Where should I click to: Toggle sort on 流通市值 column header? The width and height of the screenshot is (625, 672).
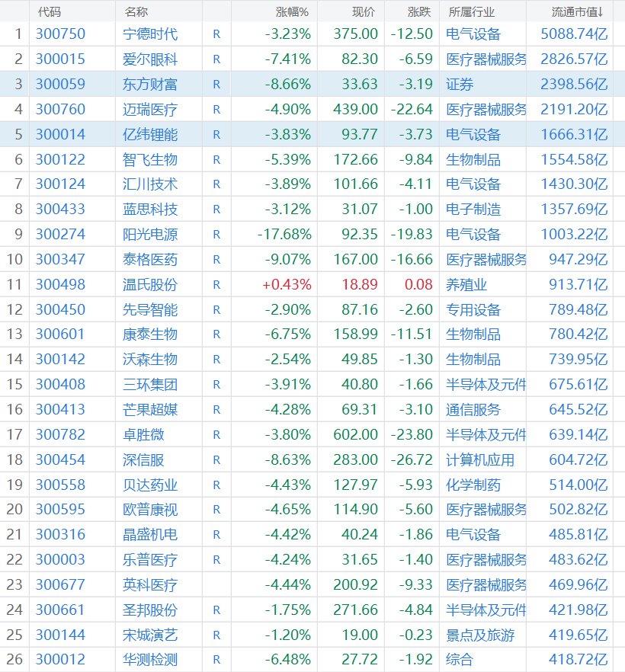click(578, 12)
